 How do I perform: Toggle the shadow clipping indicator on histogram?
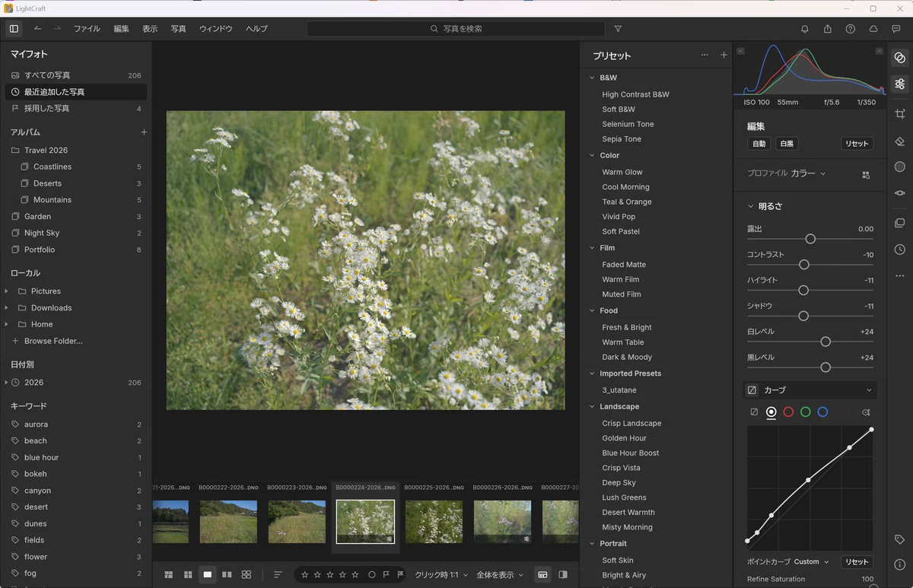click(740, 51)
